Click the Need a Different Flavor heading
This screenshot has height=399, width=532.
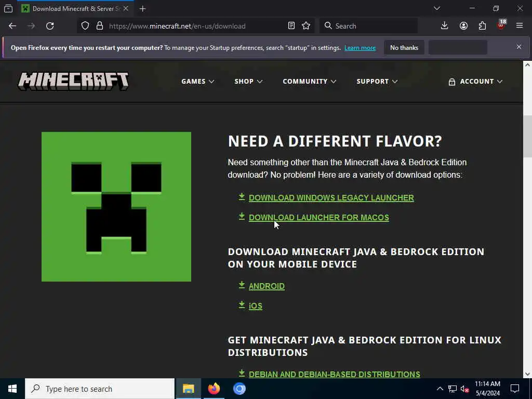(335, 141)
